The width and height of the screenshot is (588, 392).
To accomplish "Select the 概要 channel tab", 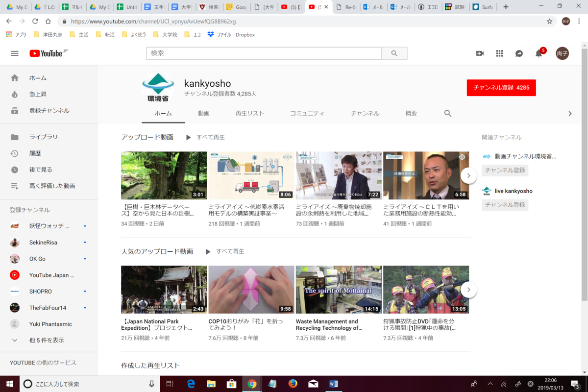I will click(411, 113).
